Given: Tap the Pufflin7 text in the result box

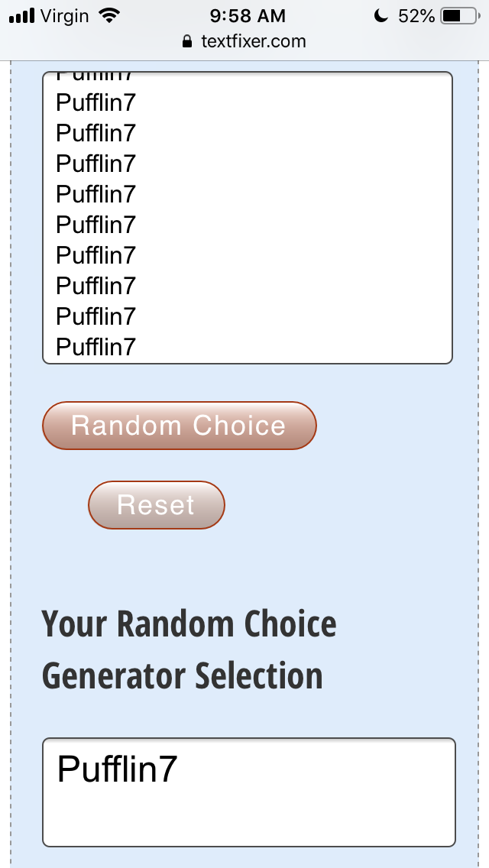Looking at the screenshot, I should (x=117, y=769).
